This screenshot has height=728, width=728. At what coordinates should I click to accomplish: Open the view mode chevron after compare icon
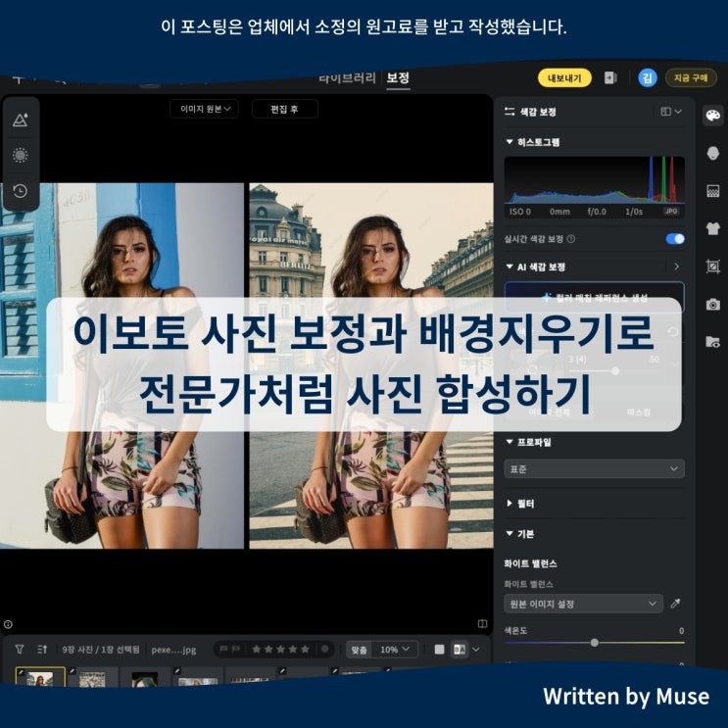coord(476,649)
